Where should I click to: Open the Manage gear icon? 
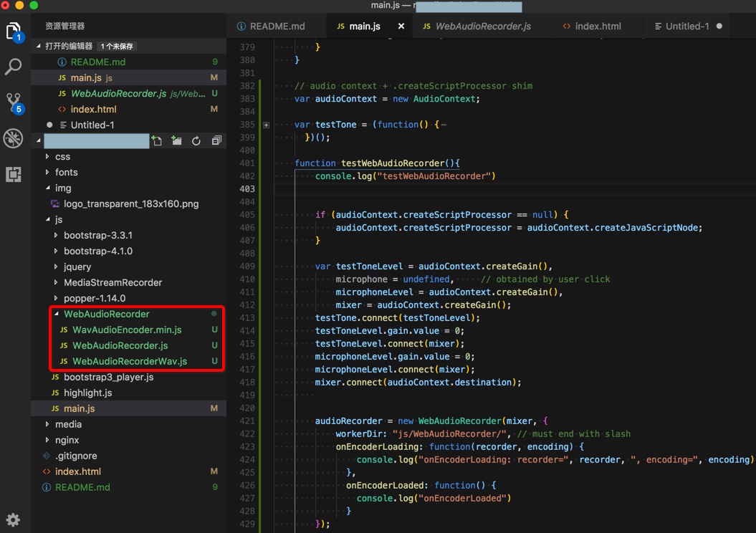pyautogui.click(x=13, y=519)
